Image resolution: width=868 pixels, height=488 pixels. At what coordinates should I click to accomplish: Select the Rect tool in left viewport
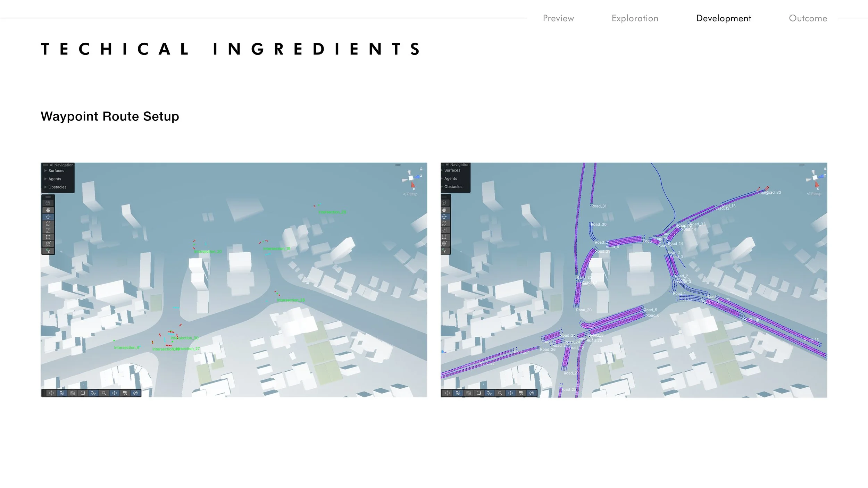(x=48, y=237)
